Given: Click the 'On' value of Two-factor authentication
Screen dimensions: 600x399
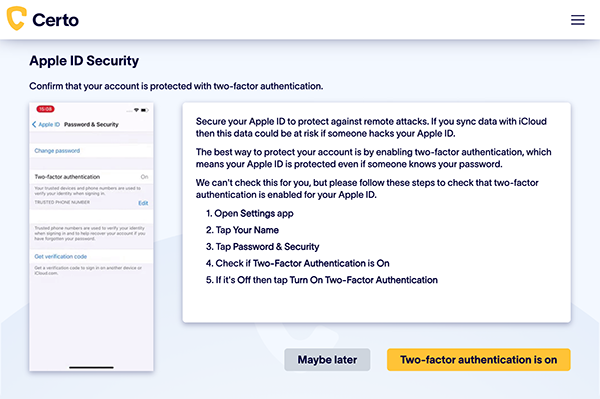Looking at the screenshot, I should coord(144,177).
